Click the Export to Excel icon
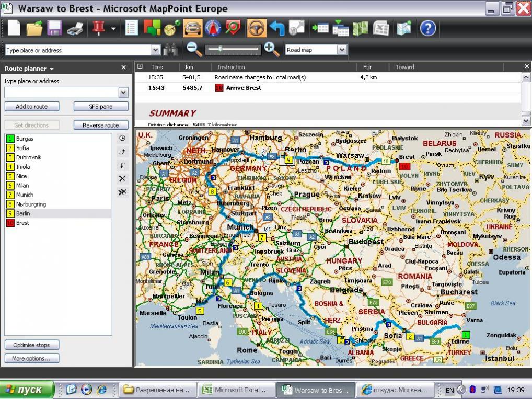532x399 pixels. 380,28
